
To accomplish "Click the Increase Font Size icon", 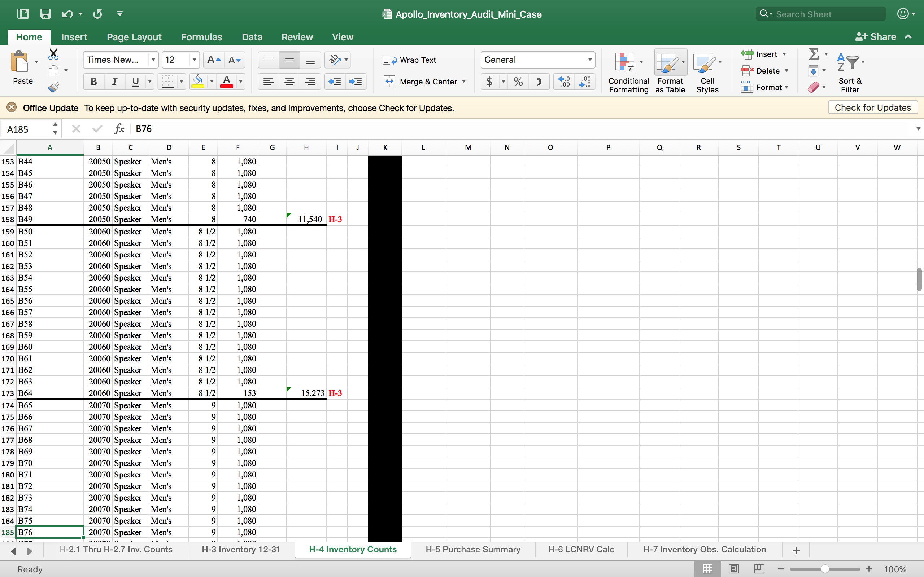I will [213, 60].
